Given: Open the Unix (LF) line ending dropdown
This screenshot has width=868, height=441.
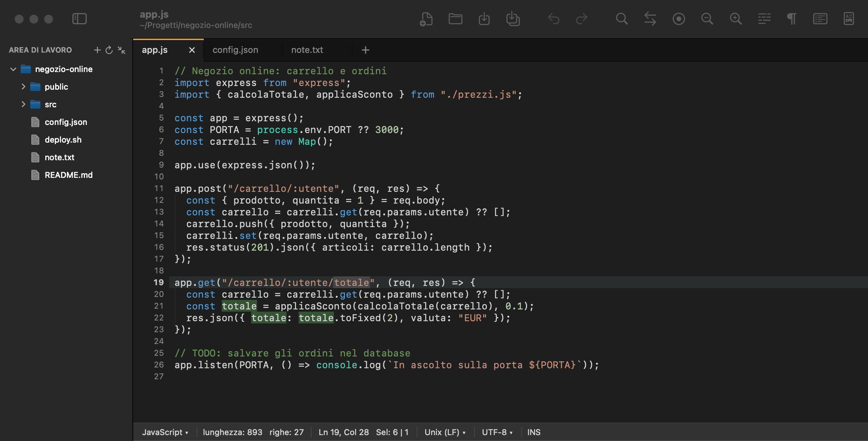Looking at the screenshot, I should 445,432.
